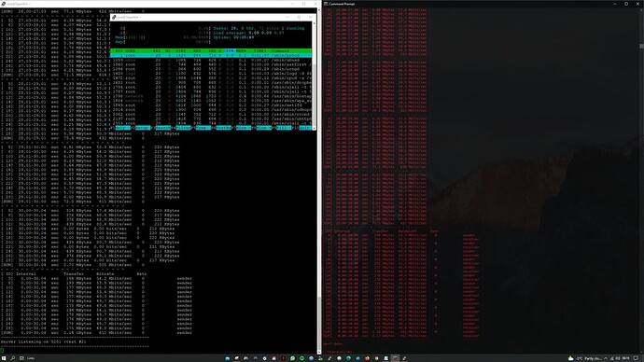The image size is (644, 362).
Task: Click root@OpenWrt main window title
Action: tap(18, 4)
